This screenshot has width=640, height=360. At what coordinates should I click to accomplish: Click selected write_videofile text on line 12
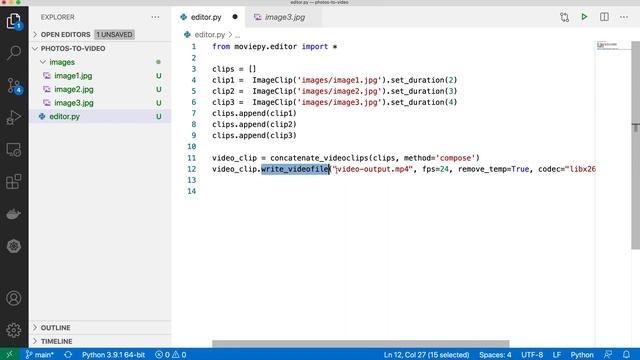[295, 169]
